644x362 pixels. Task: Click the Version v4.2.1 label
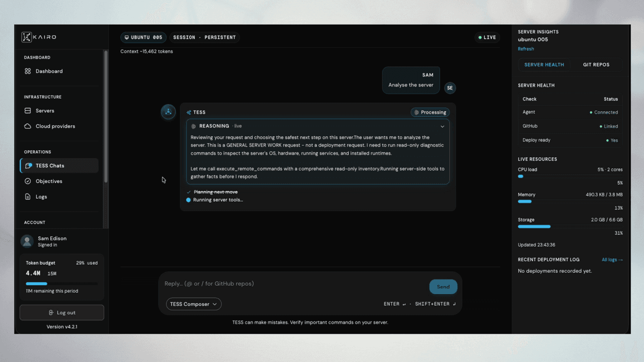pos(62,327)
